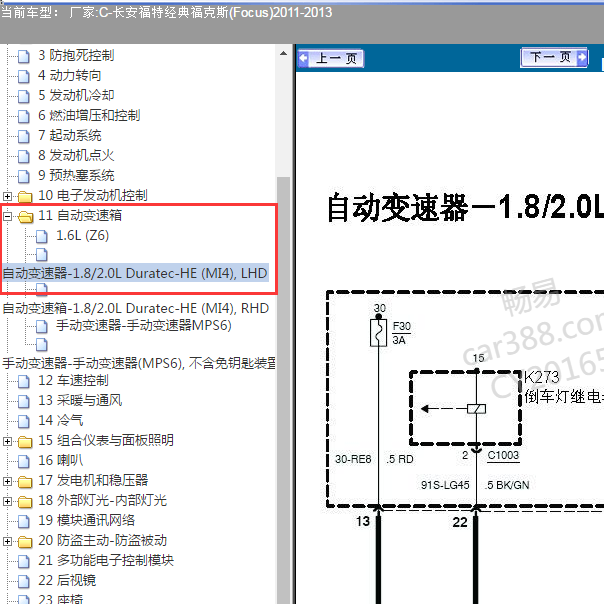604x604 pixels.
Task: Expand the 17 发电机和稳压器 folder
Action: coord(7,482)
